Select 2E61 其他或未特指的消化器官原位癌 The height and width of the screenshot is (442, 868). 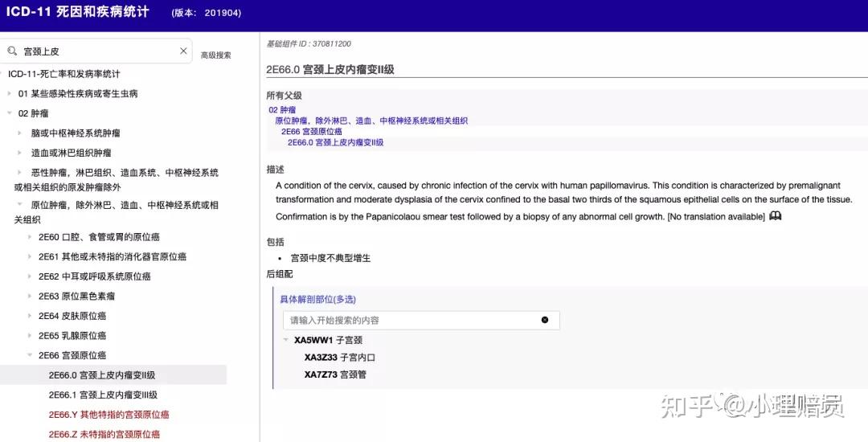click(x=113, y=256)
